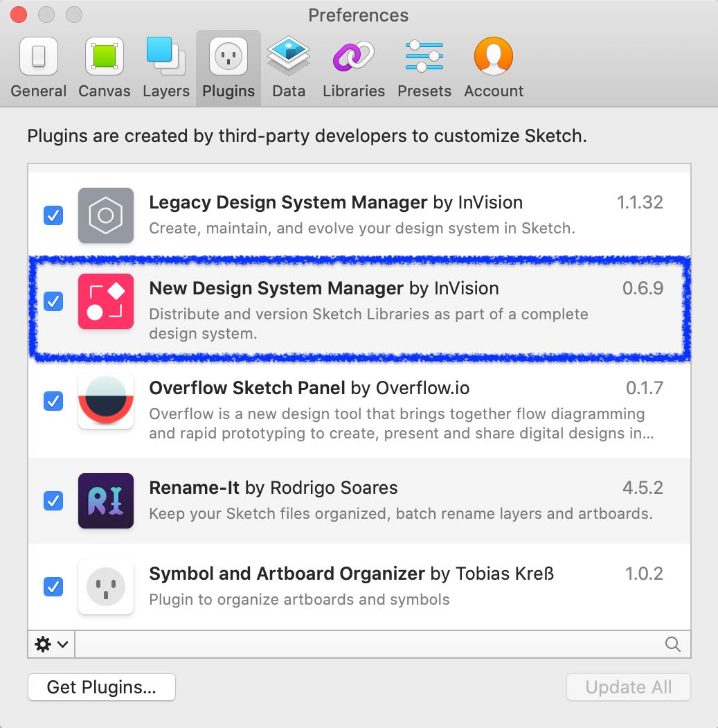The image size is (718, 728).
Task: Click the Overflow Sketch Panel plugin icon
Action: click(106, 401)
